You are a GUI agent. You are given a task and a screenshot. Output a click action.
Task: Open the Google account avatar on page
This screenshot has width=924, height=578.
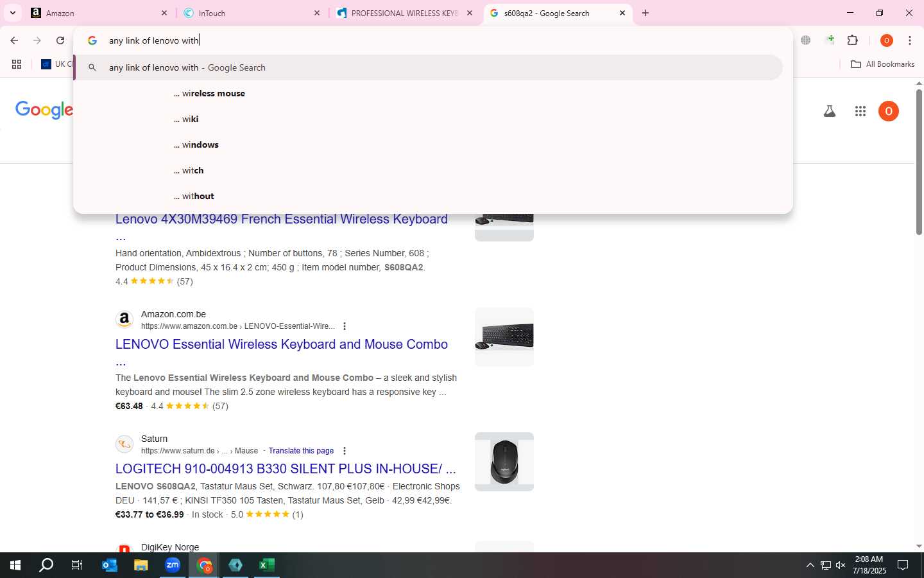pos(888,111)
